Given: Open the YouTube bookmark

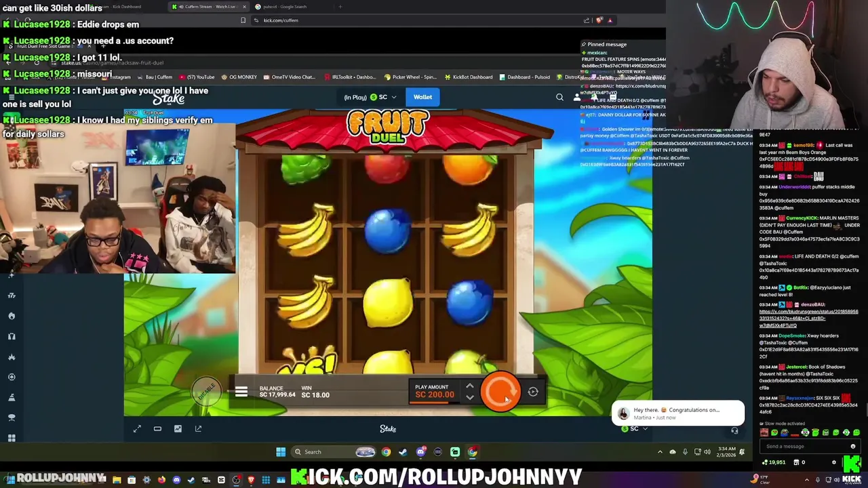Looking at the screenshot, I should pos(197,77).
